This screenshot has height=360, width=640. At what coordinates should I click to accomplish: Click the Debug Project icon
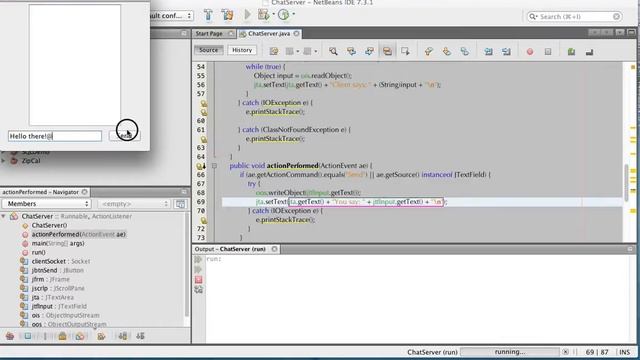point(263,15)
